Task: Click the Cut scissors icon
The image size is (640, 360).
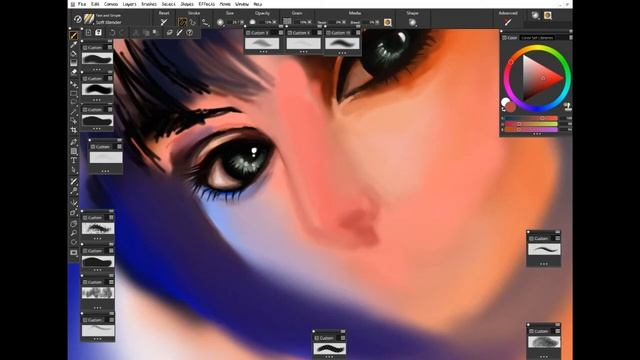Action: (x=136, y=33)
